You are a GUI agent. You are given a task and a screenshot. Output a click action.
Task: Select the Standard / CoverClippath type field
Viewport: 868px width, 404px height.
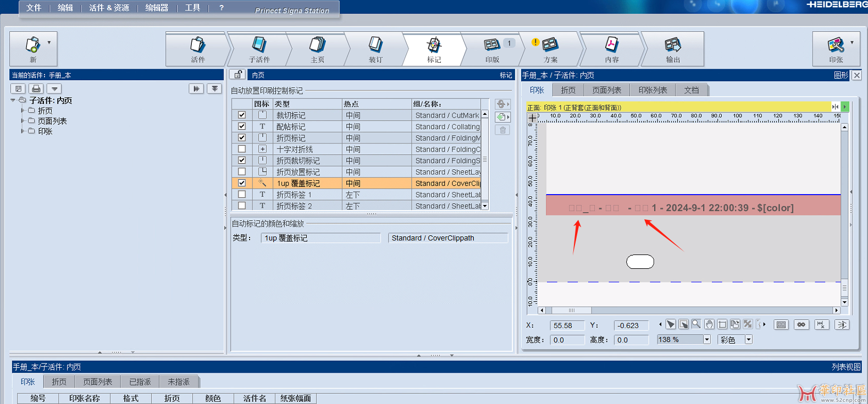pos(448,238)
